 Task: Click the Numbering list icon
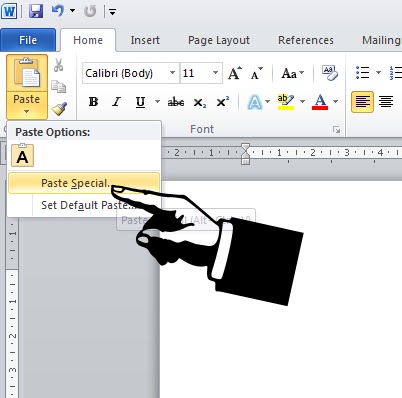pyautogui.click(x=396, y=72)
